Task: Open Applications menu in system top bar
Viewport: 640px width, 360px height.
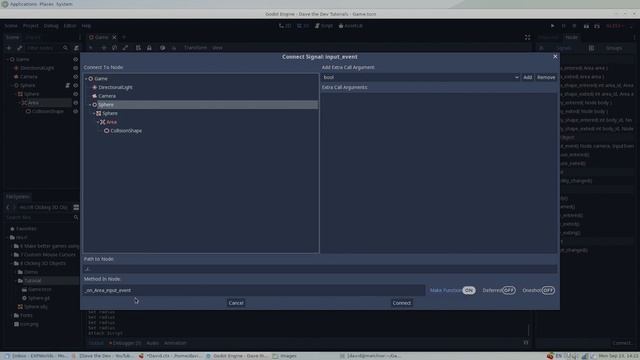Action: click(x=24, y=4)
